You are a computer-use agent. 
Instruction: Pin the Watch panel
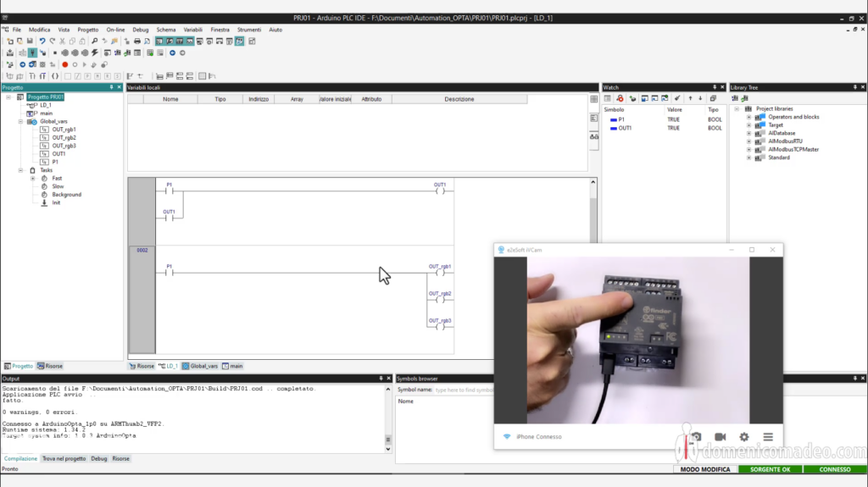click(x=714, y=87)
